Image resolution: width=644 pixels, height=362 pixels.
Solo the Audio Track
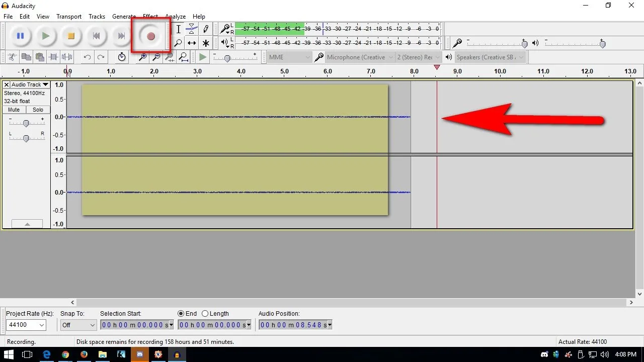pyautogui.click(x=38, y=110)
